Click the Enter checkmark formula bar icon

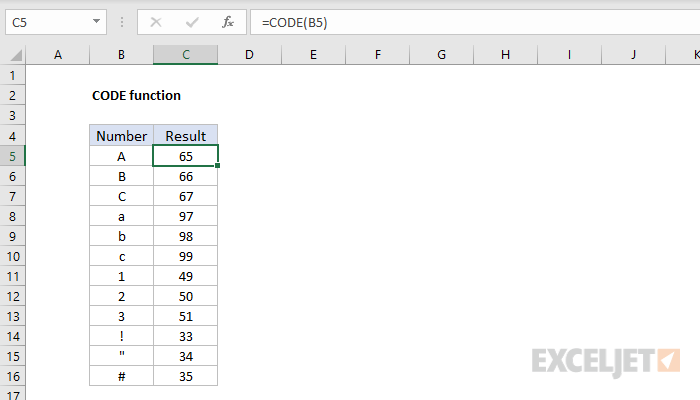click(x=191, y=21)
